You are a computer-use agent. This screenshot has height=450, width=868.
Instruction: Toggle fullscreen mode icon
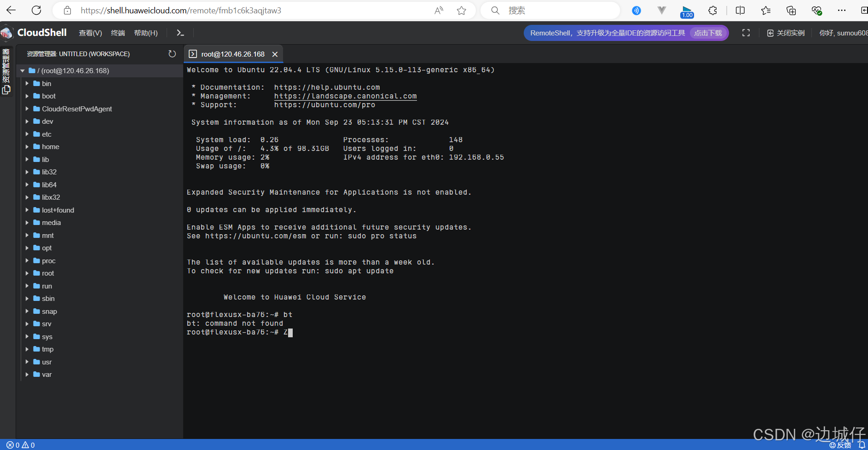746,33
